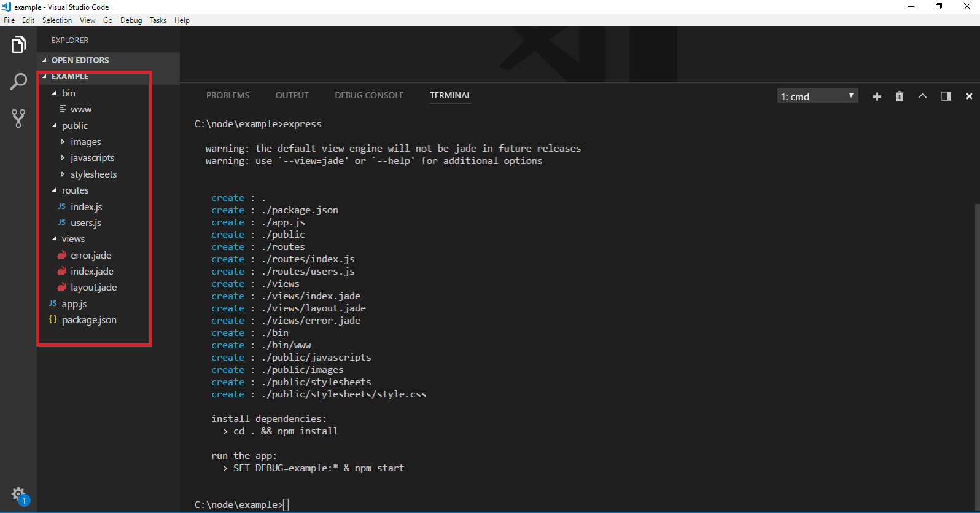
Task: Collapse the Open Editors section
Action: click(44, 60)
